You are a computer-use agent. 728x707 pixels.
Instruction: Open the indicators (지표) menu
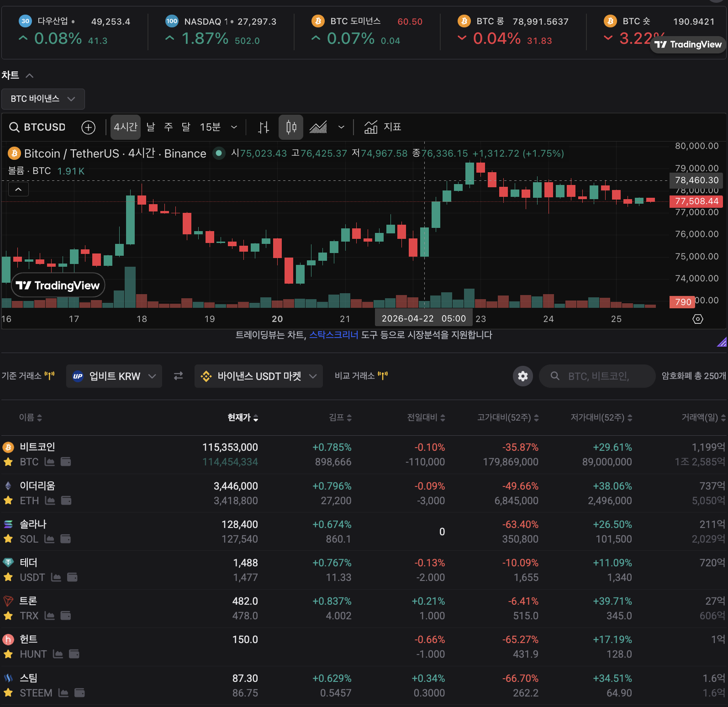coord(383,127)
